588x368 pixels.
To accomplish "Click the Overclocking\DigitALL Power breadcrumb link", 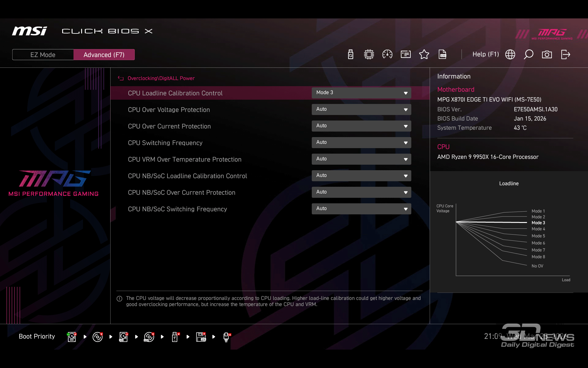I will point(161,78).
